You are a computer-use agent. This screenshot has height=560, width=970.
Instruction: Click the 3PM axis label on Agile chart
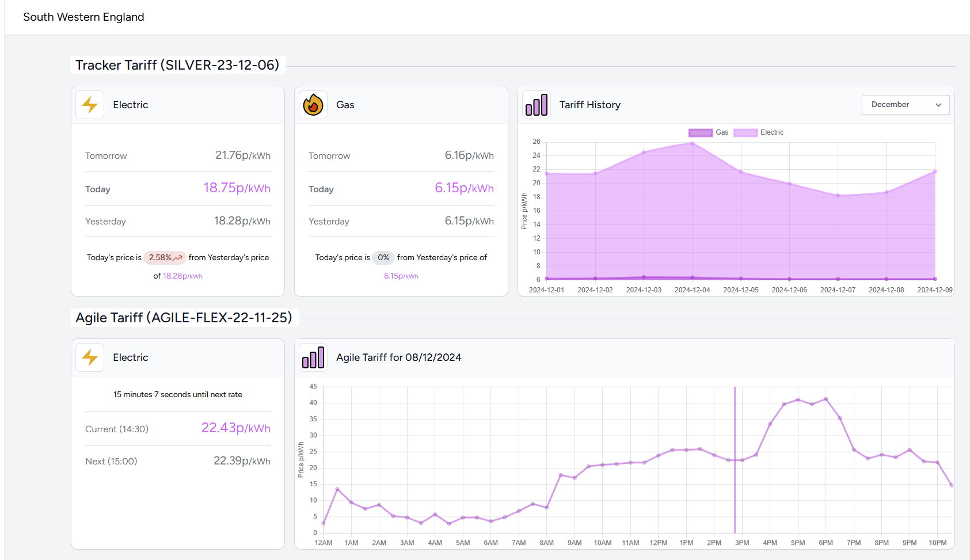click(742, 543)
